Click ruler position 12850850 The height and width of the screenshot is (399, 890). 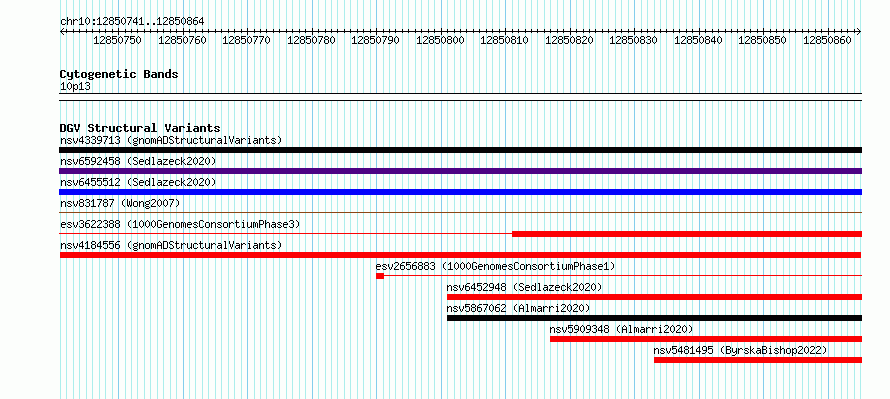pyautogui.click(x=762, y=40)
